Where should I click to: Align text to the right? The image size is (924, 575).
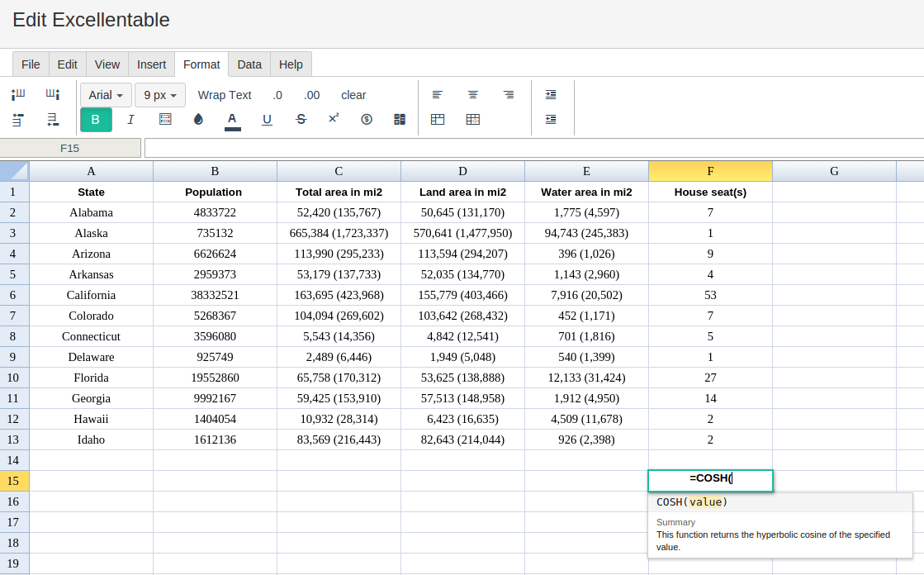tap(509, 95)
